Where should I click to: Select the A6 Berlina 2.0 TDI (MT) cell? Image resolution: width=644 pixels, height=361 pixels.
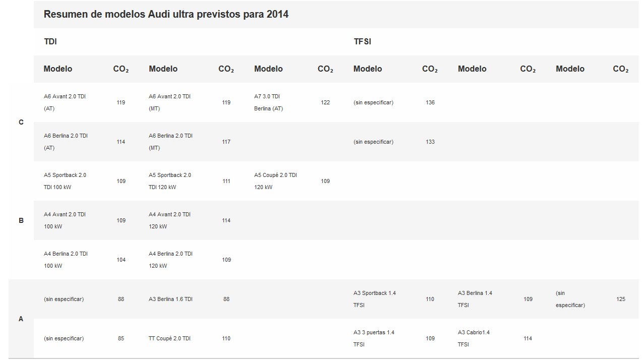click(170, 142)
